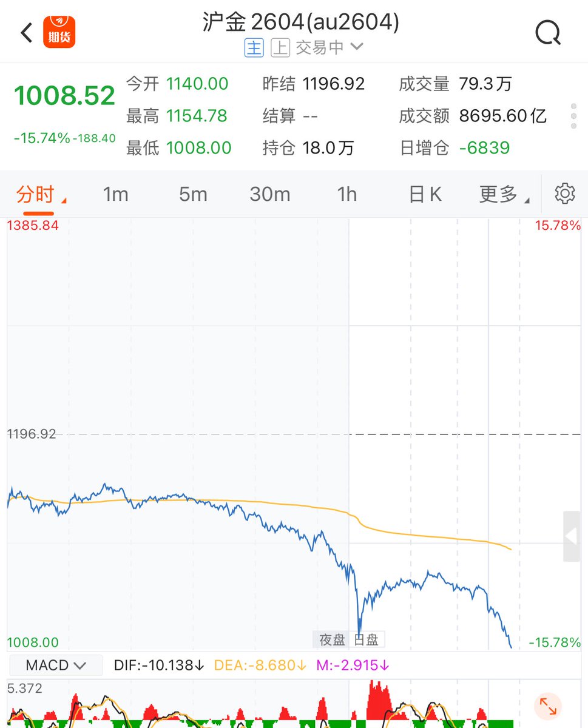Tap the three-dot more info icon
The width and height of the screenshot is (588, 728).
point(573,116)
